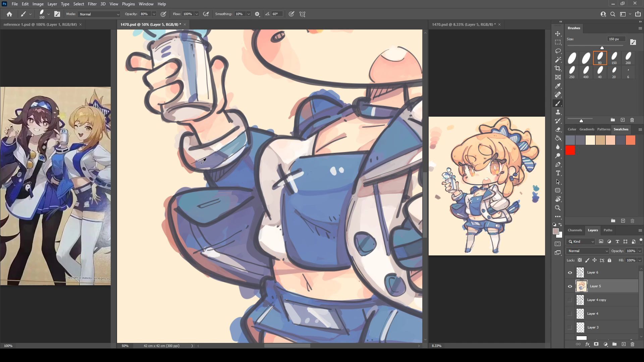Screen dimensions: 644x362
Task: Switch to the Channels tab
Action: pyautogui.click(x=575, y=230)
